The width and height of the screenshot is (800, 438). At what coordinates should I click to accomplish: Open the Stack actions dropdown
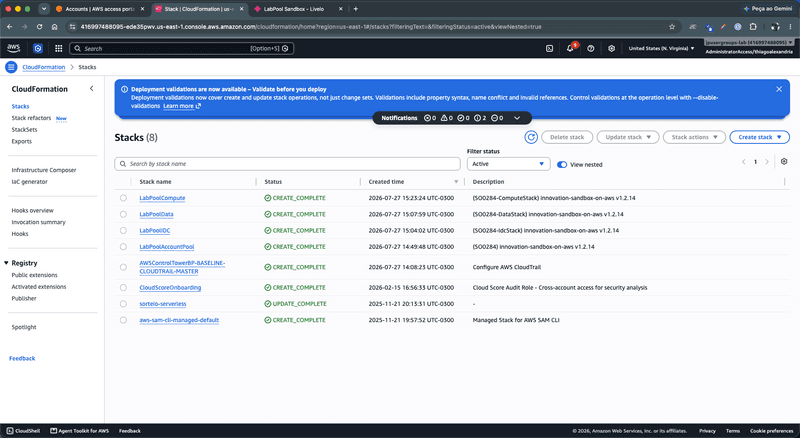coord(694,137)
